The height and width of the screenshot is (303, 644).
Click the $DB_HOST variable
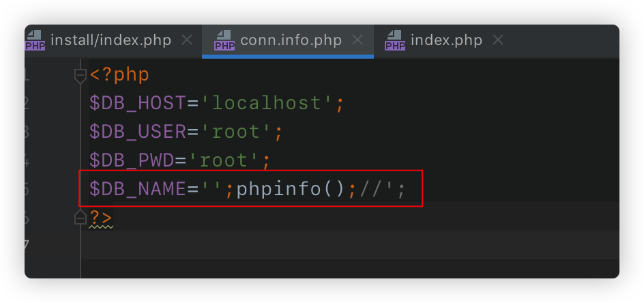(x=137, y=104)
